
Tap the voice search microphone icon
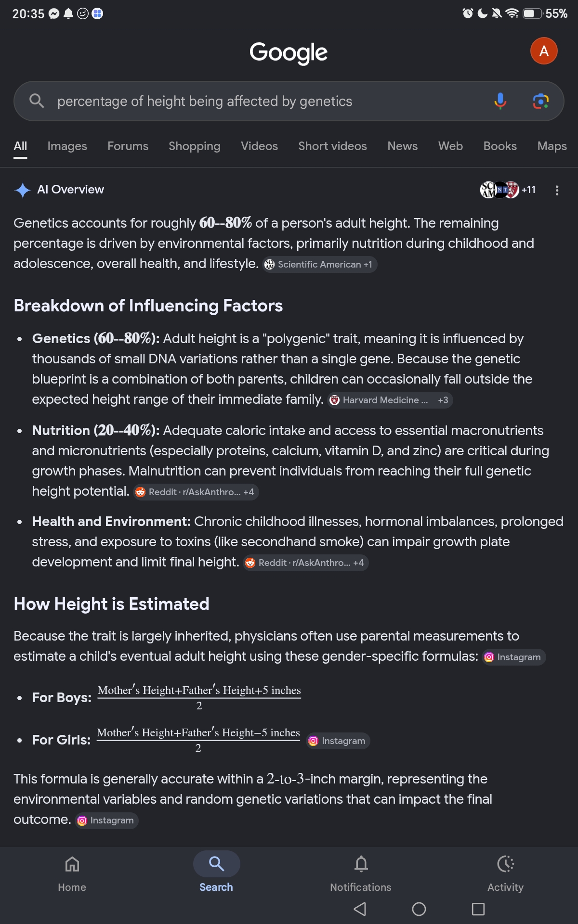(500, 101)
